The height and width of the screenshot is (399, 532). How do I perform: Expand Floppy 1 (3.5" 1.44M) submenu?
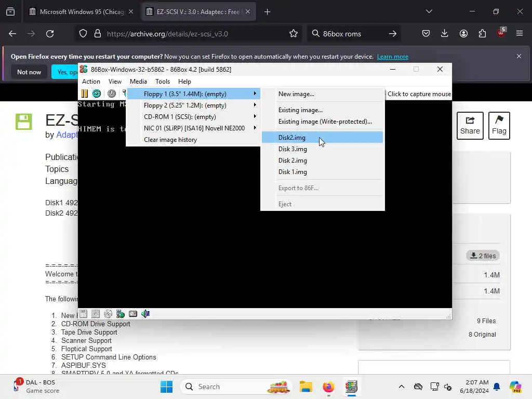pos(194,94)
